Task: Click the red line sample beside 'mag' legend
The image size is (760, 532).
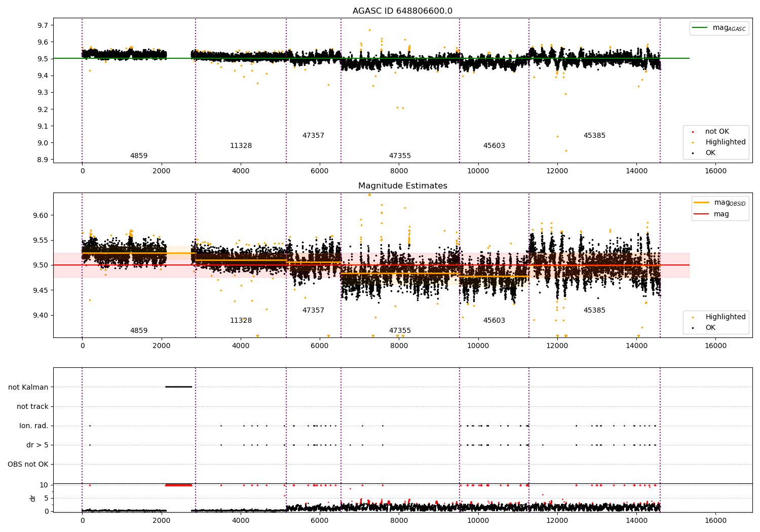Action: tap(702, 214)
